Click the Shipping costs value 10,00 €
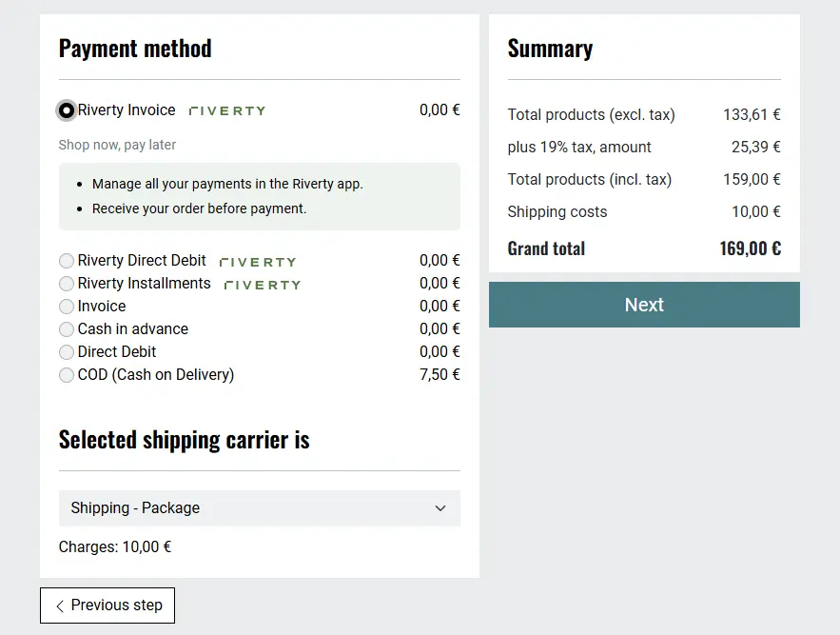The image size is (840, 635). 756,211
